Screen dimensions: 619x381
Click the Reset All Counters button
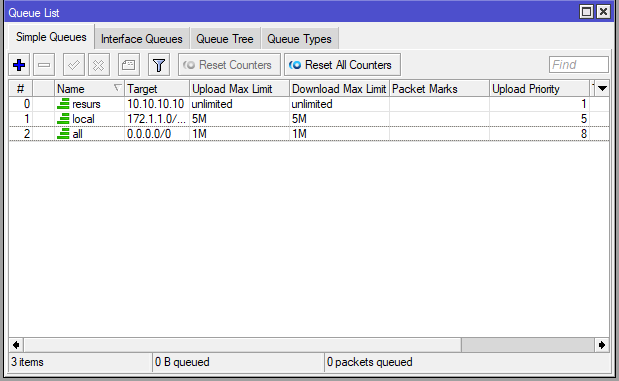pos(342,65)
